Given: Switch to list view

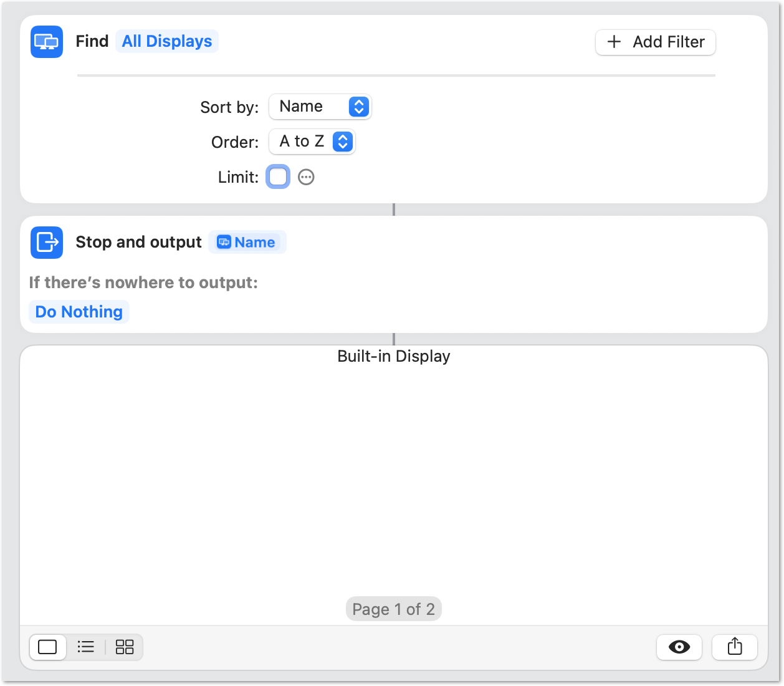Looking at the screenshot, I should (x=86, y=647).
